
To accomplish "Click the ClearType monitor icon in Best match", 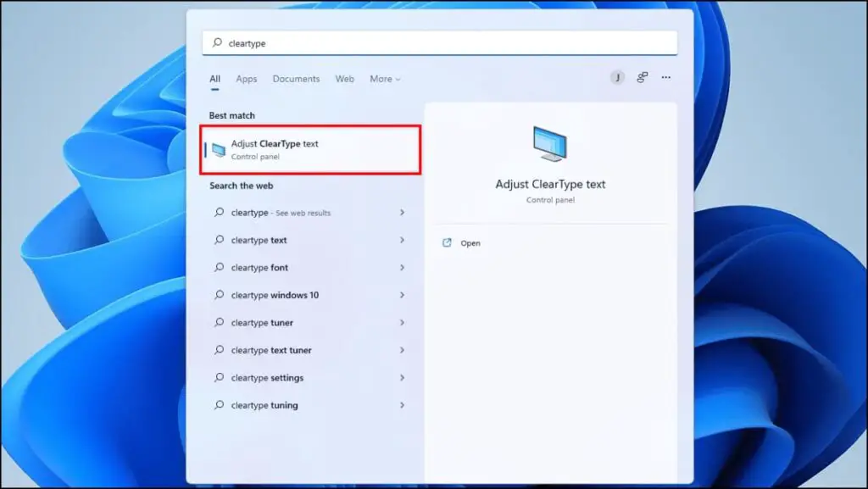I will click(219, 149).
